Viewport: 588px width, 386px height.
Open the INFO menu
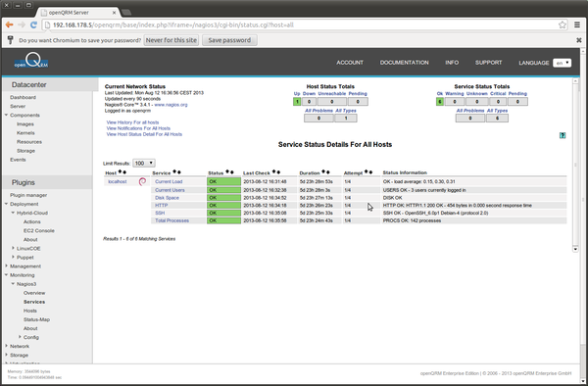[452, 63]
